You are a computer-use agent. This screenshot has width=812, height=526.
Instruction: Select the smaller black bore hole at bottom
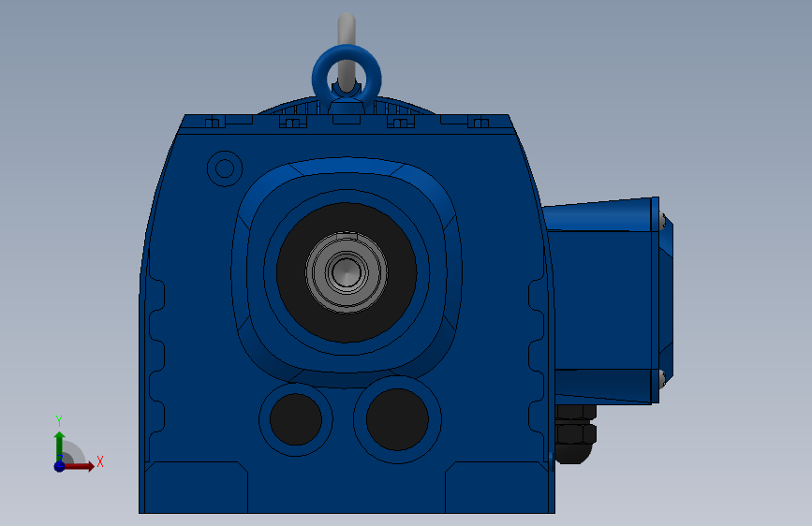pos(296,419)
